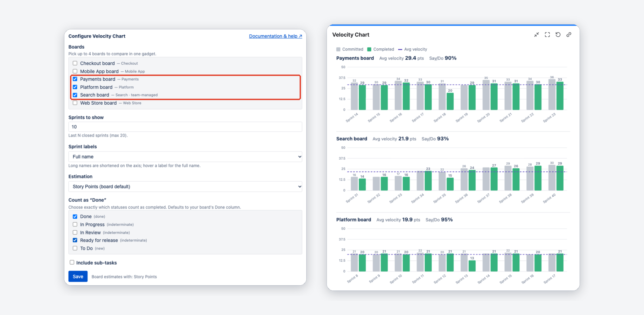The image size is (644, 315).
Task: Uncheck the Payments board checkbox
Action: [x=75, y=79]
